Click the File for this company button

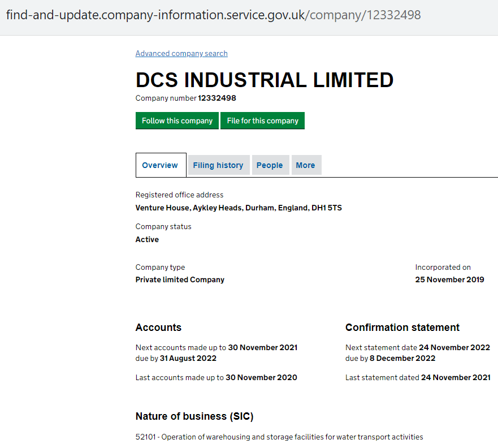pyautogui.click(x=262, y=120)
